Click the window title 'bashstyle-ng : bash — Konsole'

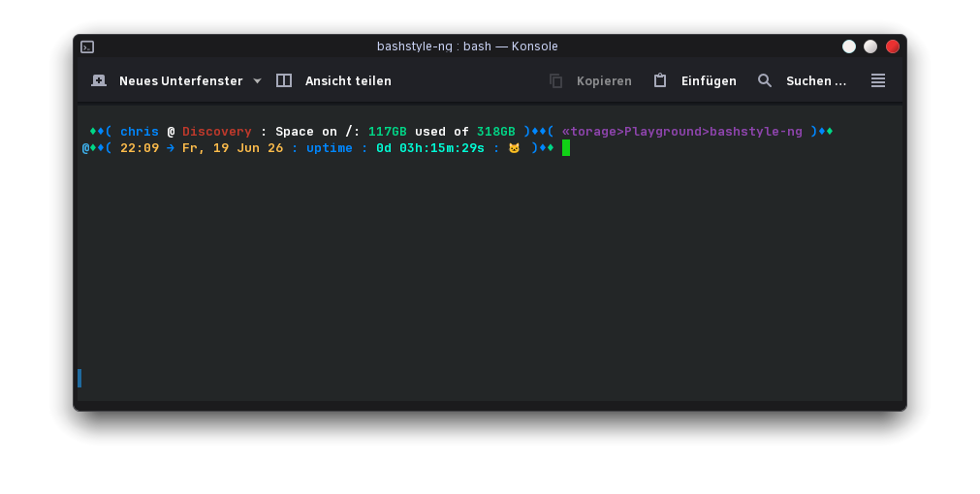(467, 46)
